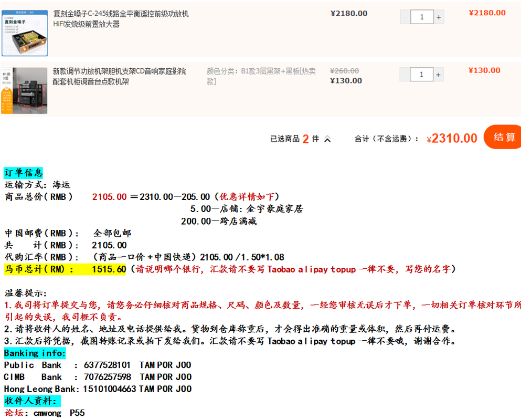Select the 收件人资料 highlighted heading
This screenshot has width=521, height=420.
tap(32, 401)
